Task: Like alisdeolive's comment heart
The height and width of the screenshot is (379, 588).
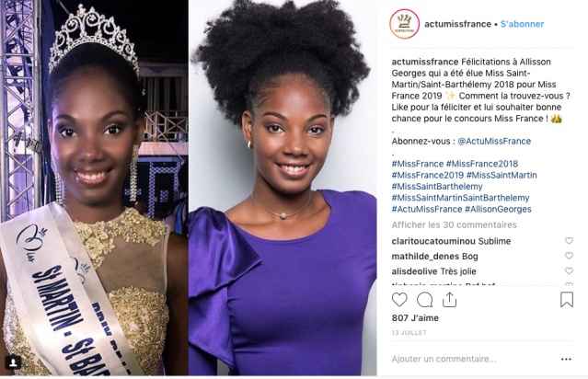Action: 569,270
